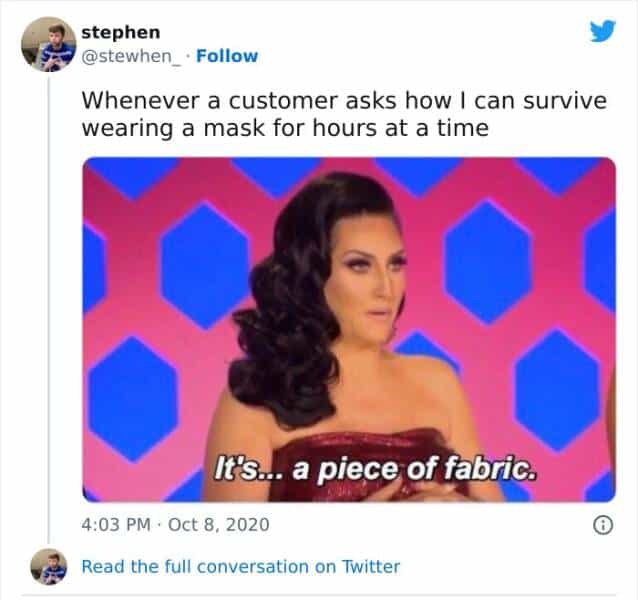Open stephen's large profile avatar
638x600 pixels.
[x=49, y=44]
